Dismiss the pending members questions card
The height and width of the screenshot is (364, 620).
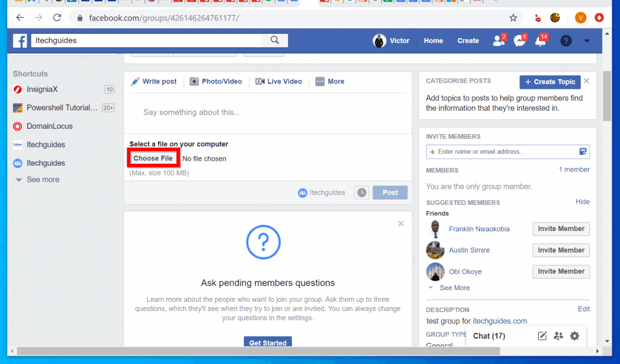(401, 224)
